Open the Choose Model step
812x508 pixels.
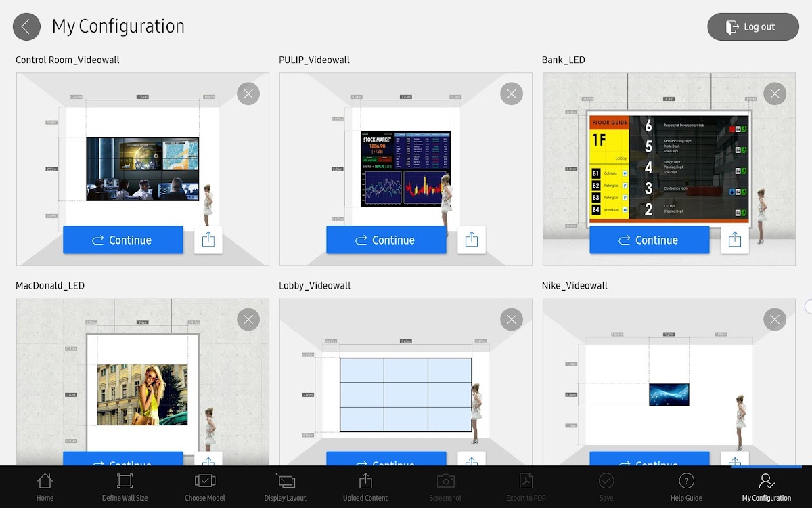click(x=204, y=487)
